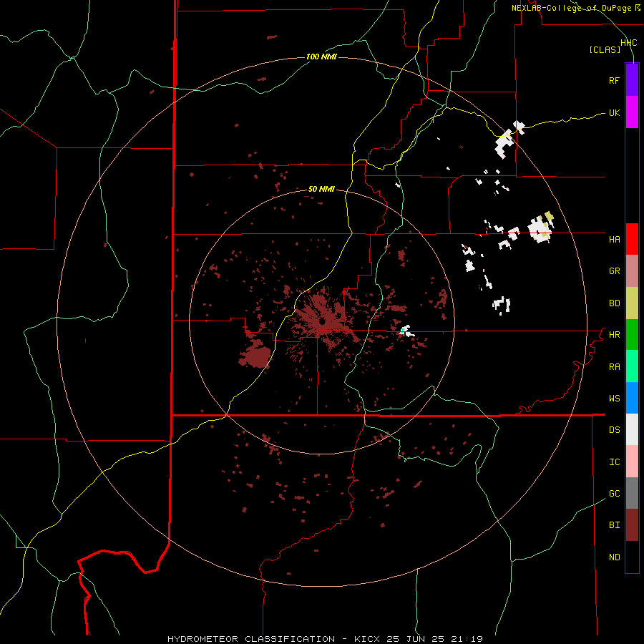Image resolution: width=644 pixels, height=644 pixels.
Task: Click the UK magenta legend swatch
Action: [x=632, y=112]
